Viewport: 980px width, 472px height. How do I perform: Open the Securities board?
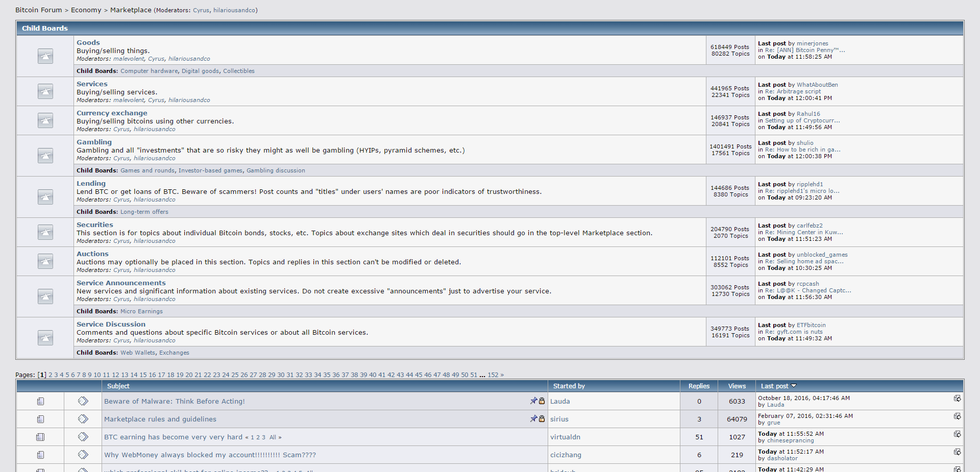pyautogui.click(x=95, y=225)
